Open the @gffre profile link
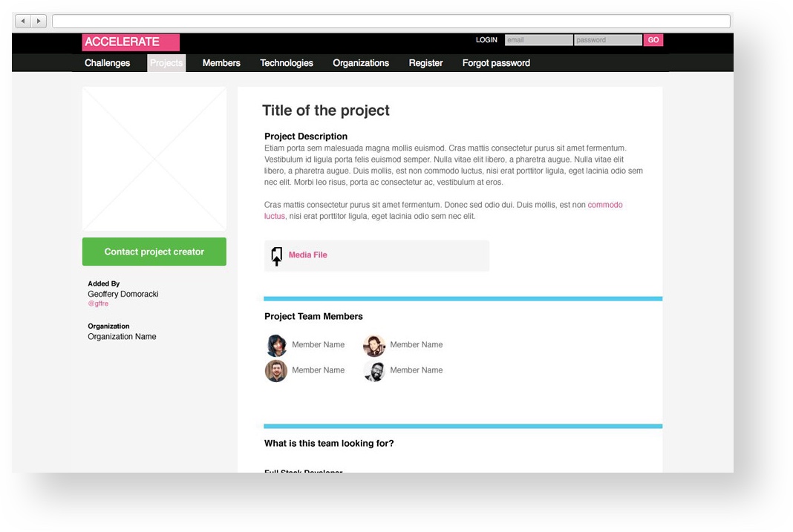 point(98,303)
